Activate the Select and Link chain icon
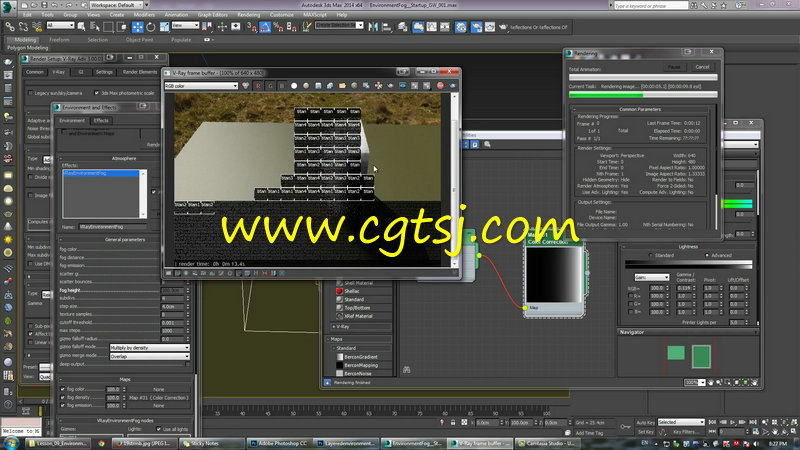This screenshot has height=450, width=800. click(10, 27)
